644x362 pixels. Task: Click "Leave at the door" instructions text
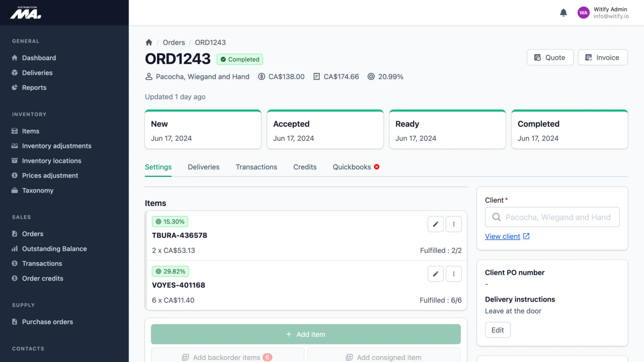pyautogui.click(x=513, y=311)
